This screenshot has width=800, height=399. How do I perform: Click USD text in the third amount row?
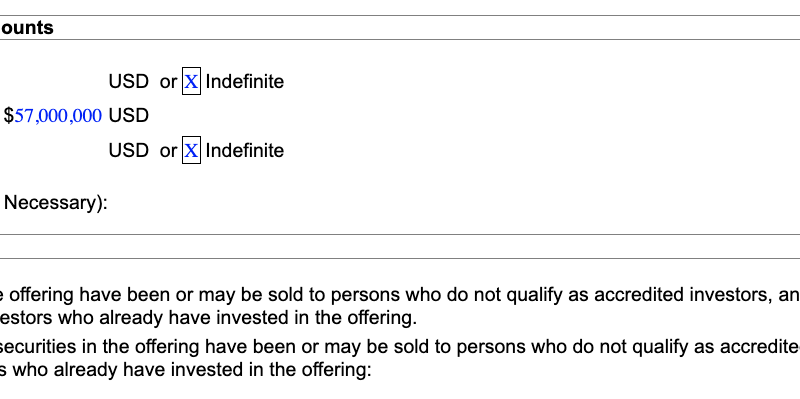click(x=129, y=151)
